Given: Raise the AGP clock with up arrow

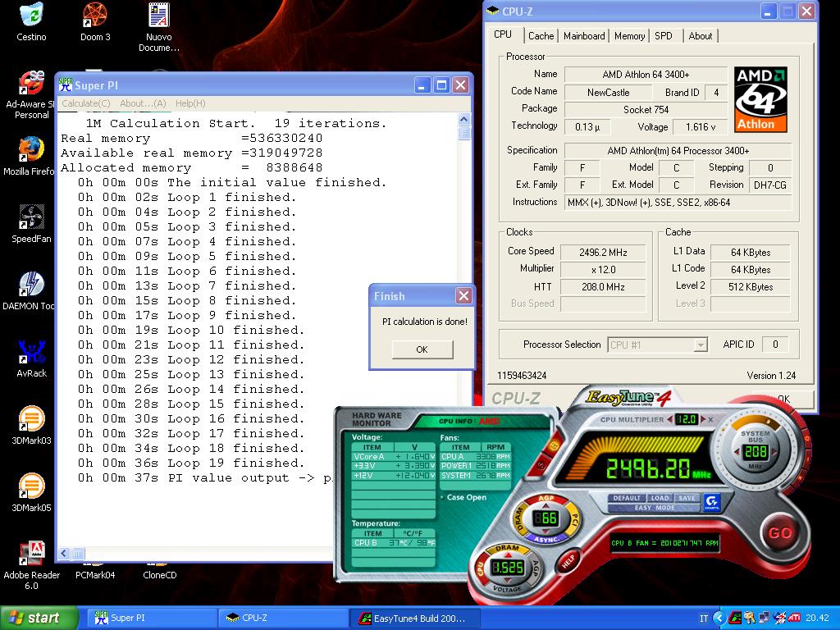Looking at the screenshot, I should (546, 505).
